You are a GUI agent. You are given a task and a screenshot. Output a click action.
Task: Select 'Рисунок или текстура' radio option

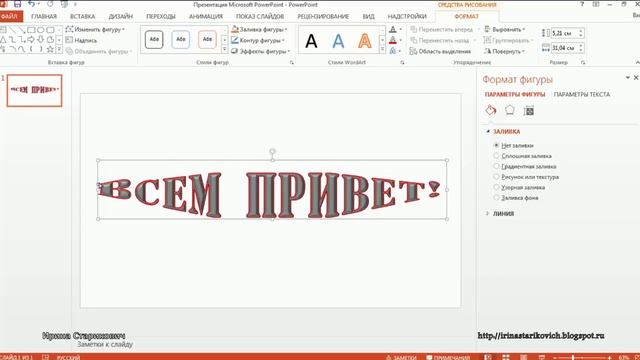[x=526, y=177]
